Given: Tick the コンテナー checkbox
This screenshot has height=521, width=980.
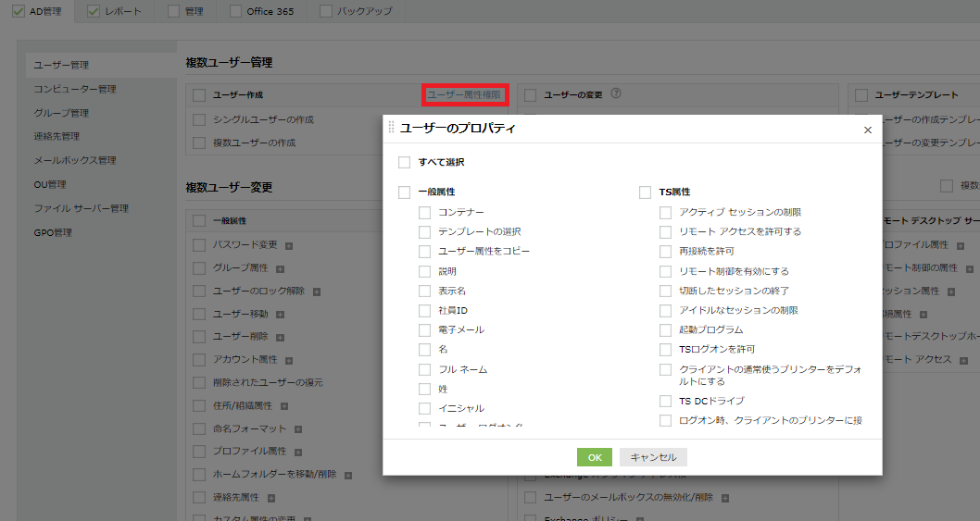Looking at the screenshot, I should tap(424, 213).
